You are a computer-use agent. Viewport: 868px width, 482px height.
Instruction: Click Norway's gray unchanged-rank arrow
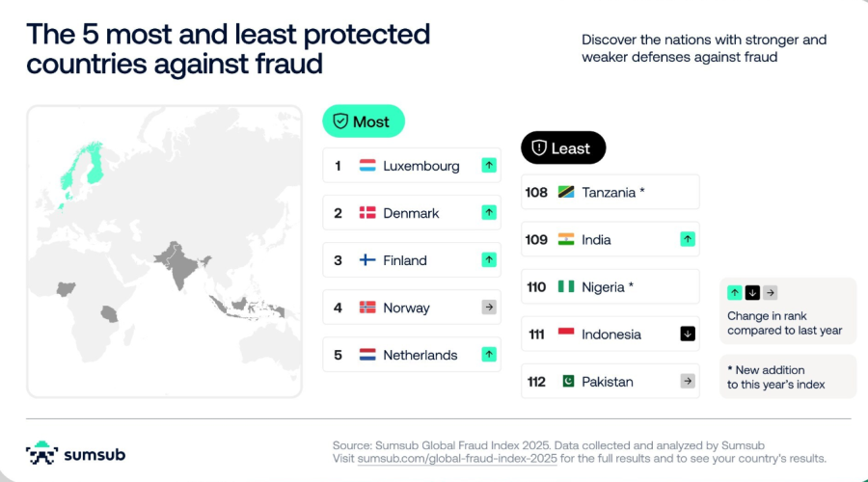[489, 308]
